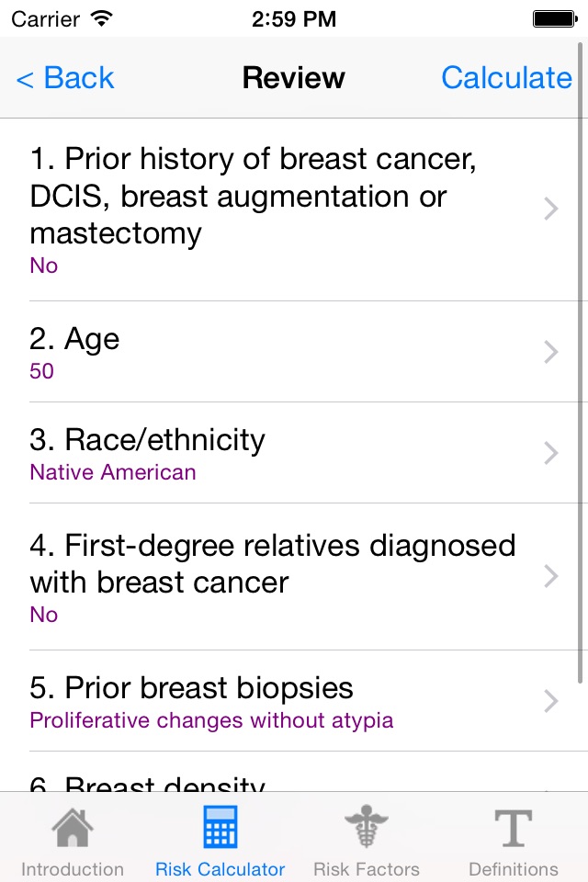This screenshot has width=588, height=882.
Task: Tap the Definitions T icon
Action: tap(513, 827)
